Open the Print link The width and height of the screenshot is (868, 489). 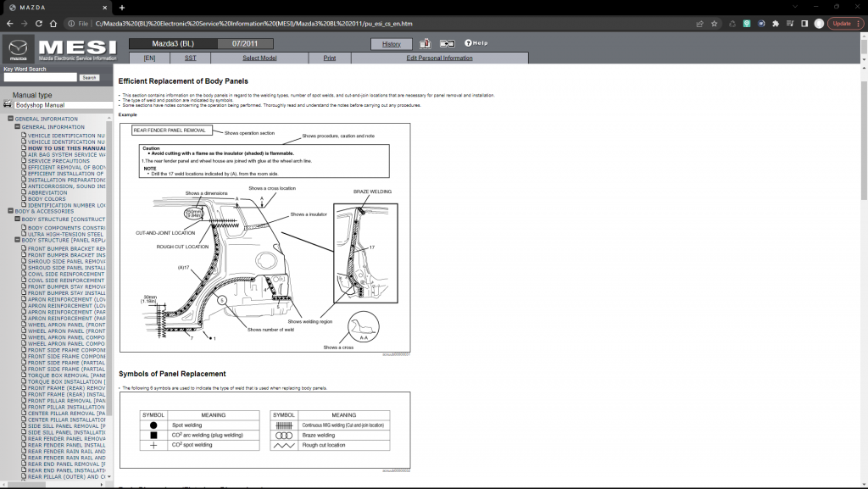tap(330, 58)
